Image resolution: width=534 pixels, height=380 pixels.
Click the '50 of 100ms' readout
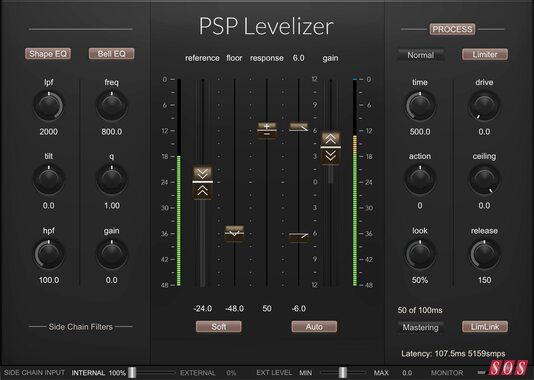tap(420, 310)
